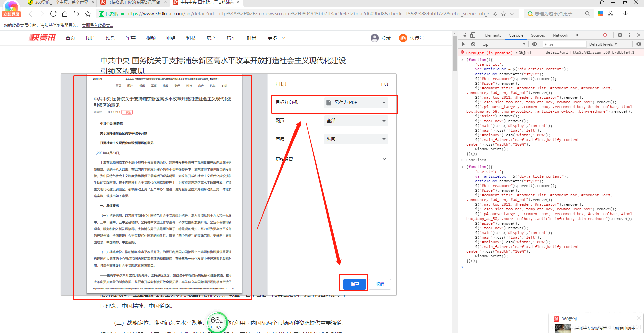Open the DevTools settings gear
644x333 pixels.
[x=620, y=35]
